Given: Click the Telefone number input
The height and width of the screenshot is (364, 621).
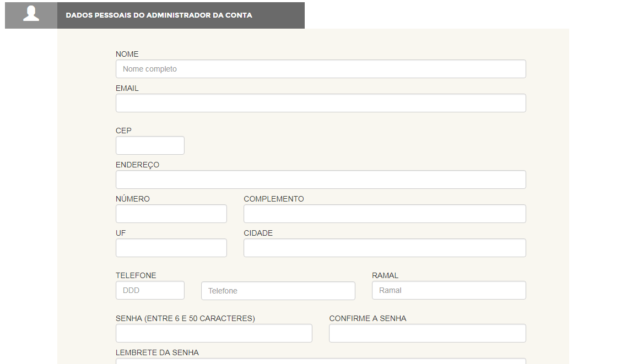Looking at the screenshot, I should [278, 291].
